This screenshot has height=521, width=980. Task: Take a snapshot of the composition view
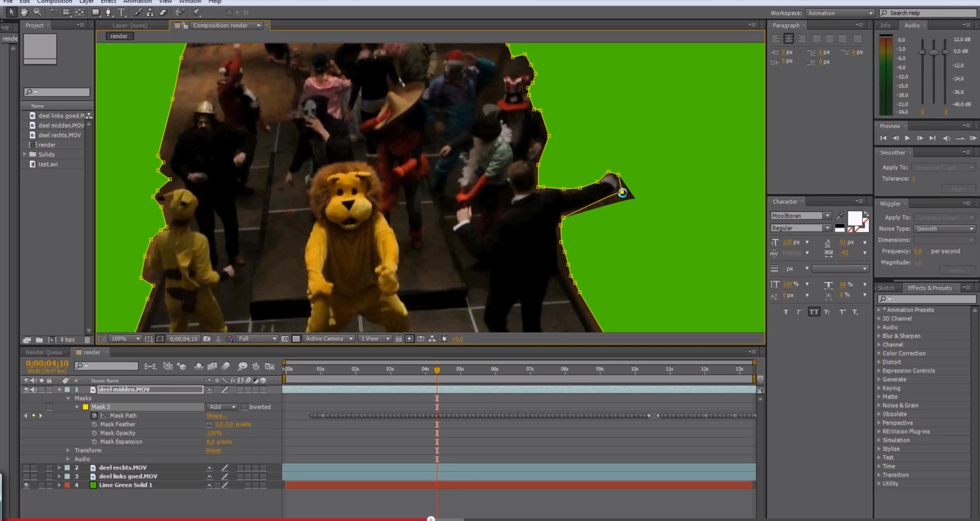click(206, 338)
